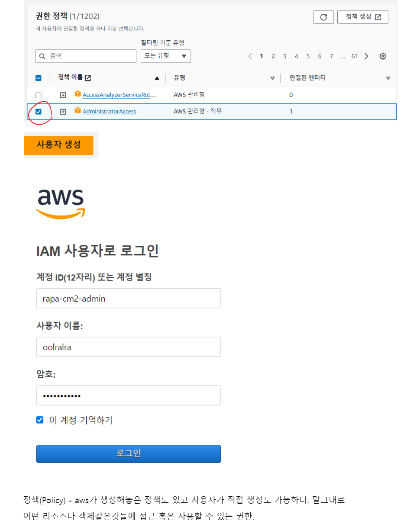Go to previous page with left chevron

[250, 56]
